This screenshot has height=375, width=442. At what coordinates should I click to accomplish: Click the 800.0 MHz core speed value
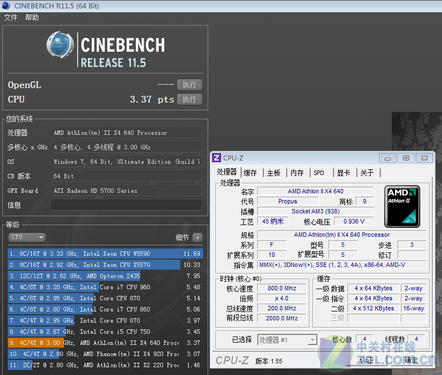pyautogui.click(x=282, y=288)
